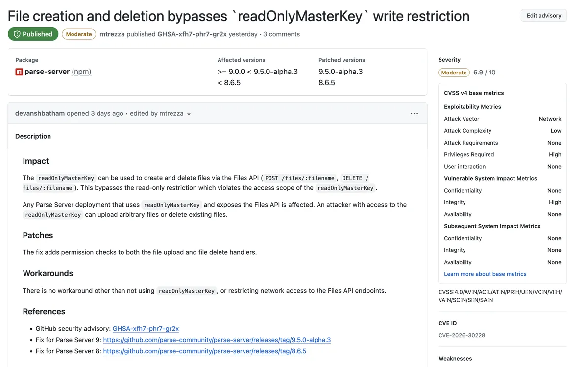Click the shield icon in Published badge
Image resolution: width=588 pixels, height=367 pixels.
(x=17, y=34)
